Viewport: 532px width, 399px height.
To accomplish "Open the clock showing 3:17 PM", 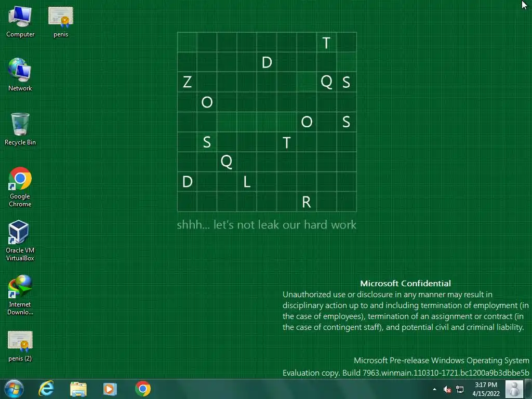I will click(486, 389).
